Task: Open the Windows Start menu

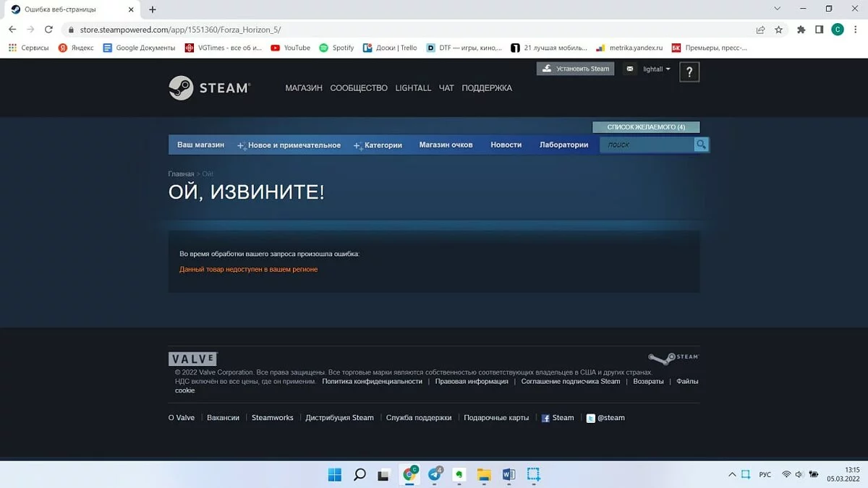Action: click(x=335, y=474)
